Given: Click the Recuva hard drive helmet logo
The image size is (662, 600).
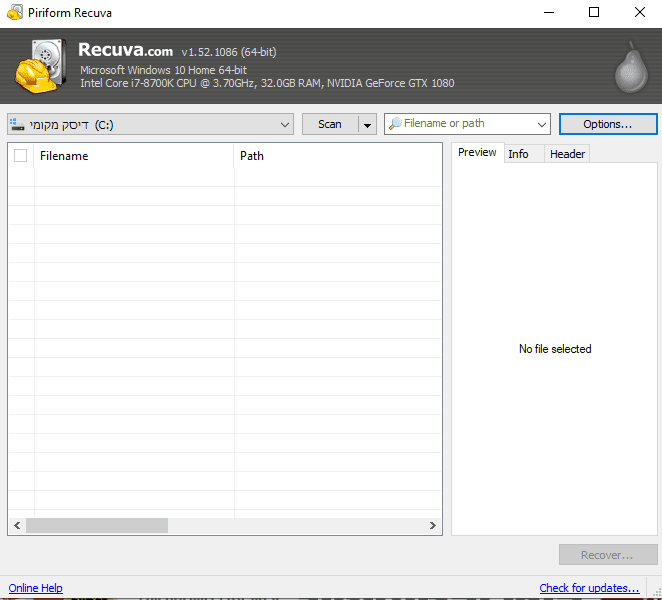Looking at the screenshot, I should point(41,66).
